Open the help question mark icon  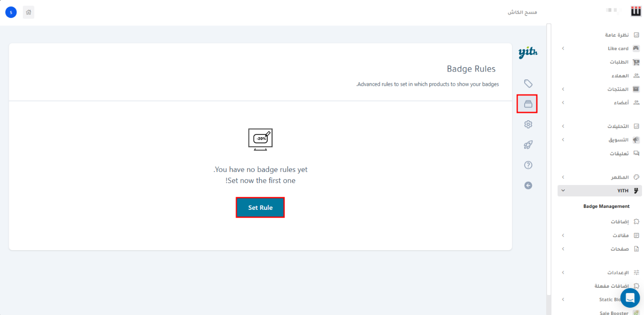[528, 165]
